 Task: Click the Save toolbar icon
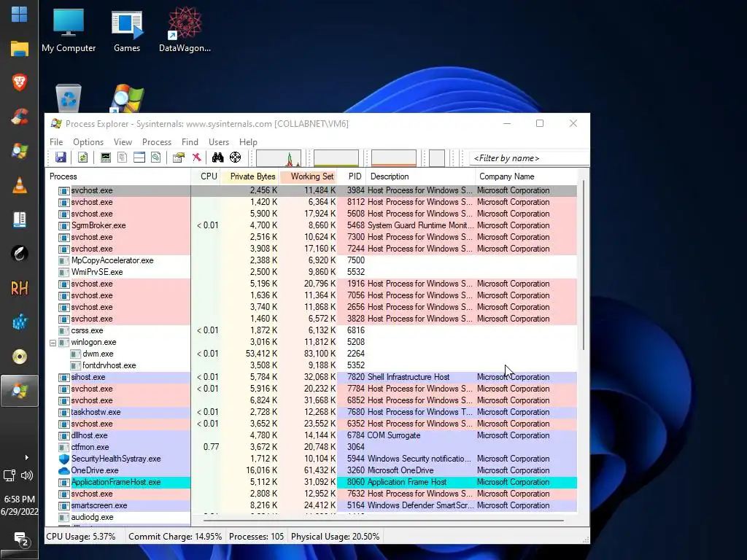61,157
